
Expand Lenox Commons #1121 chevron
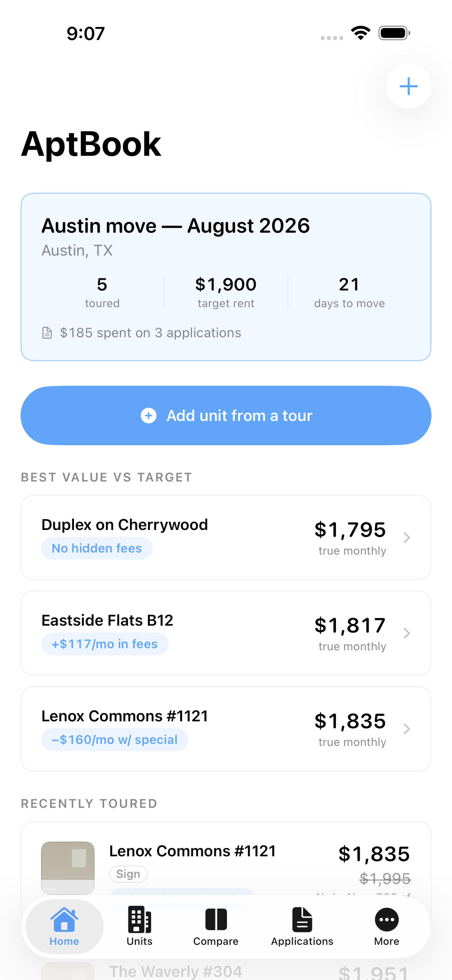coord(406,729)
